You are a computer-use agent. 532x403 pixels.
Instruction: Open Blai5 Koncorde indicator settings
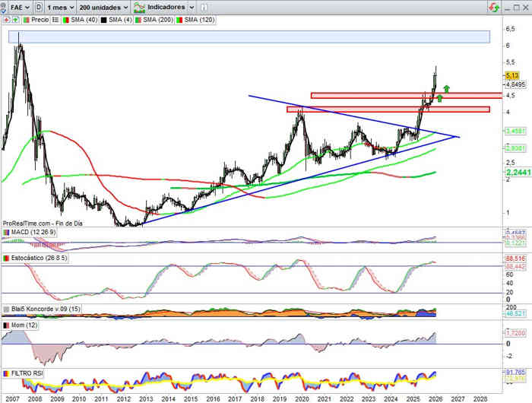point(41,309)
